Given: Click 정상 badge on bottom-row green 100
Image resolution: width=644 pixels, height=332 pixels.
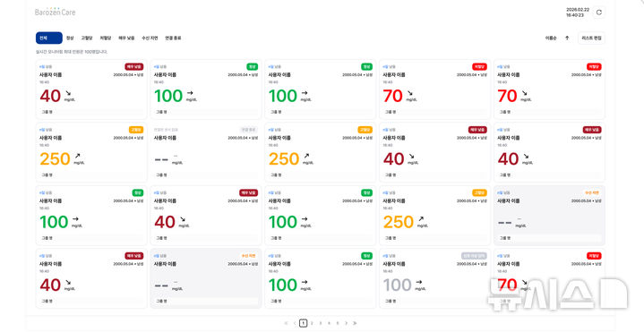Looking at the screenshot, I should tap(366, 256).
